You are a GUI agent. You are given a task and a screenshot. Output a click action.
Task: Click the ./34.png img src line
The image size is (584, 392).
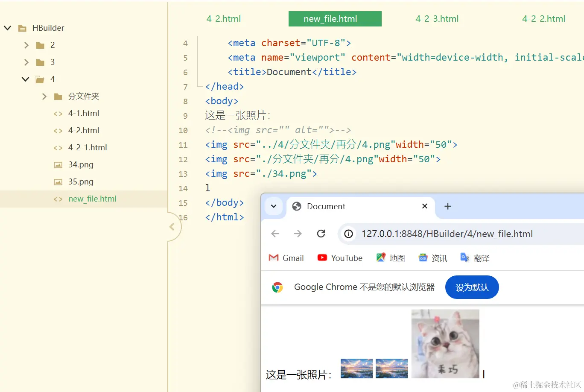[x=261, y=174]
